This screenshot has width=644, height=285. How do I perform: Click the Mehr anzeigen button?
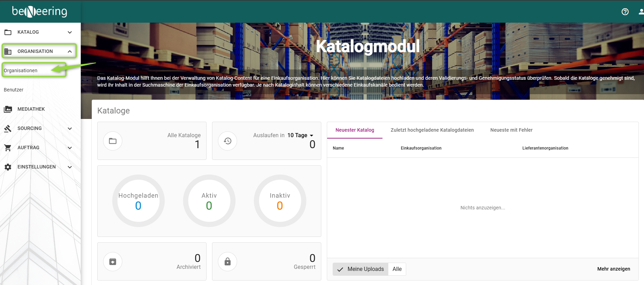tap(613, 269)
